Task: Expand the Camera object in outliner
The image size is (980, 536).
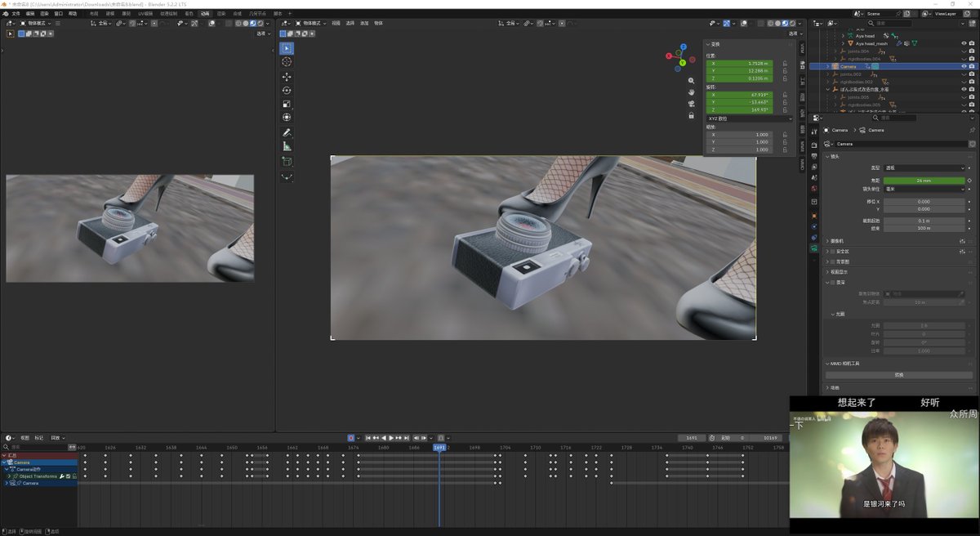Action: [827, 66]
